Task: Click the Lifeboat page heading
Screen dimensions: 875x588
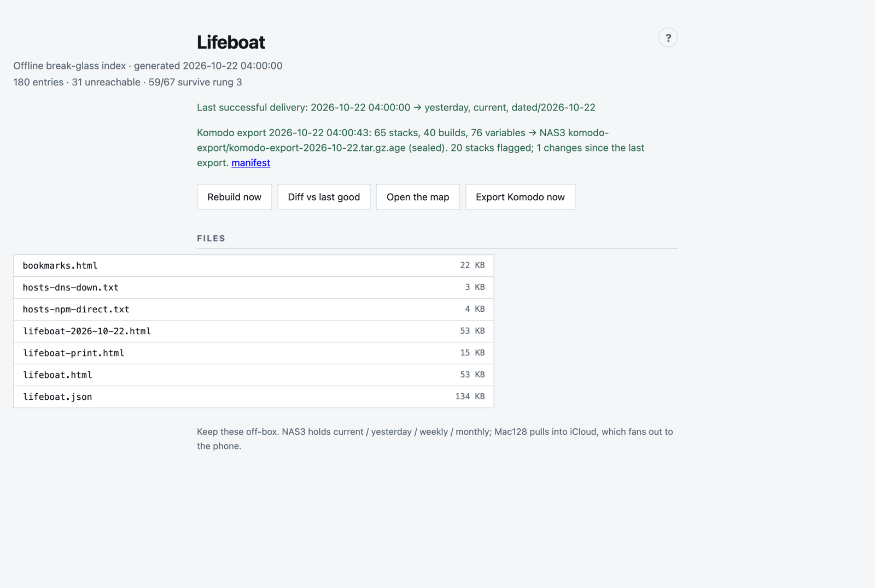Action: pyautogui.click(x=231, y=42)
